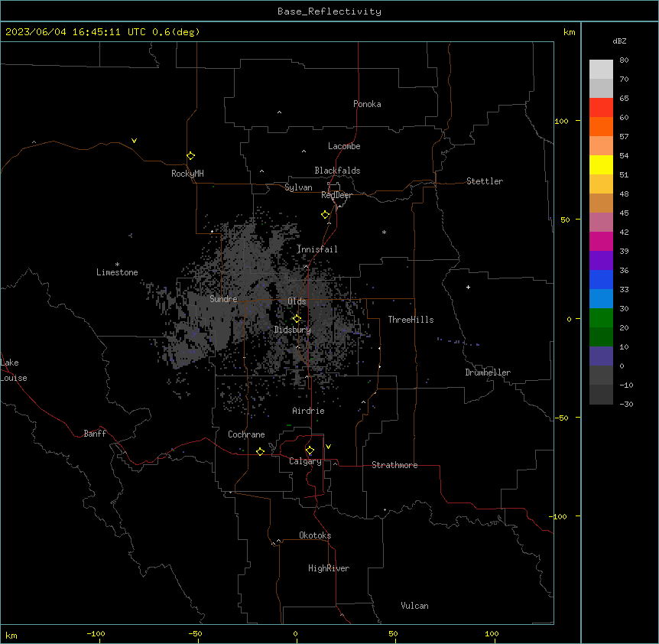Click the white plus marker north of Drumheller
Image resolution: width=659 pixels, height=644 pixels.
click(x=468, y=287)
